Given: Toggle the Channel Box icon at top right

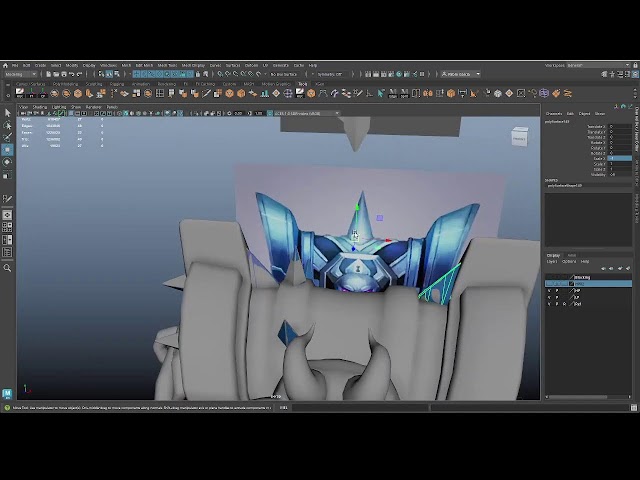Looking at the screenshot, I should point(636,74).
